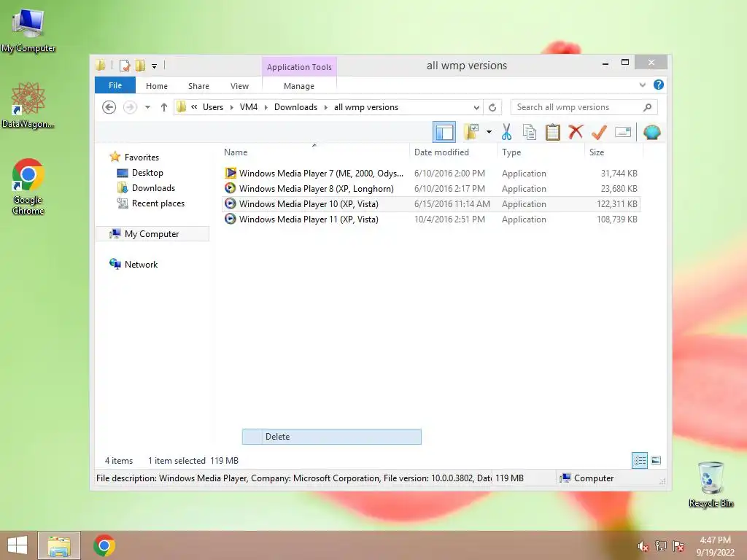The width and height of the screenshot is (747, 560).
Task: Click Downloads in the address breadcrumb
Action: click(x=295, y=107)
